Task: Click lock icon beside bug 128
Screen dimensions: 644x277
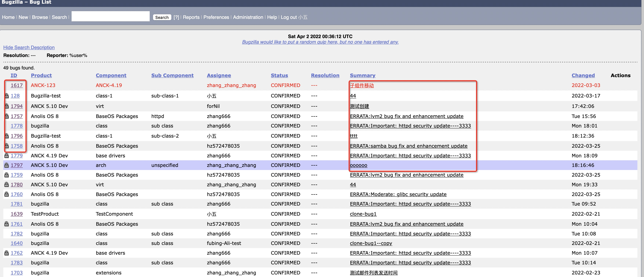Action: click(x=7, y=96)
